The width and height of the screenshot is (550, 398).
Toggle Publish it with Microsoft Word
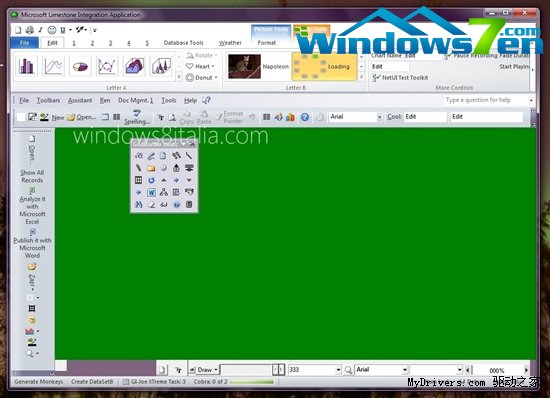(32, 244)
